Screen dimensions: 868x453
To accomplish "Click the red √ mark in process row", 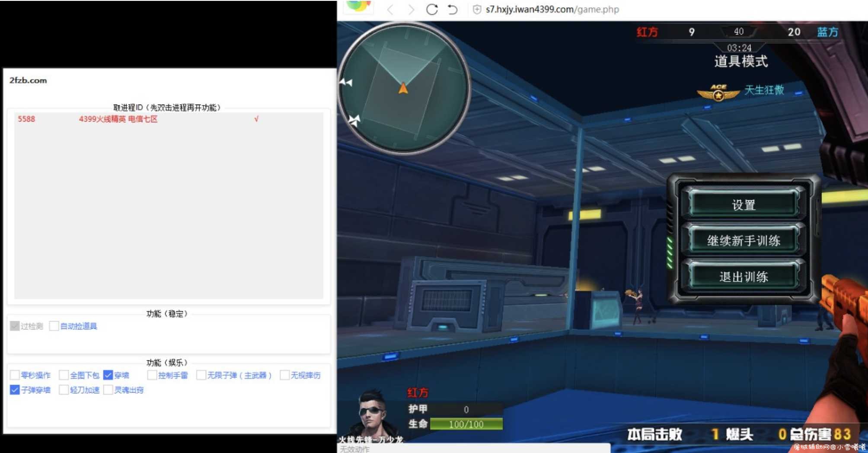I will (x=256, y=119).
